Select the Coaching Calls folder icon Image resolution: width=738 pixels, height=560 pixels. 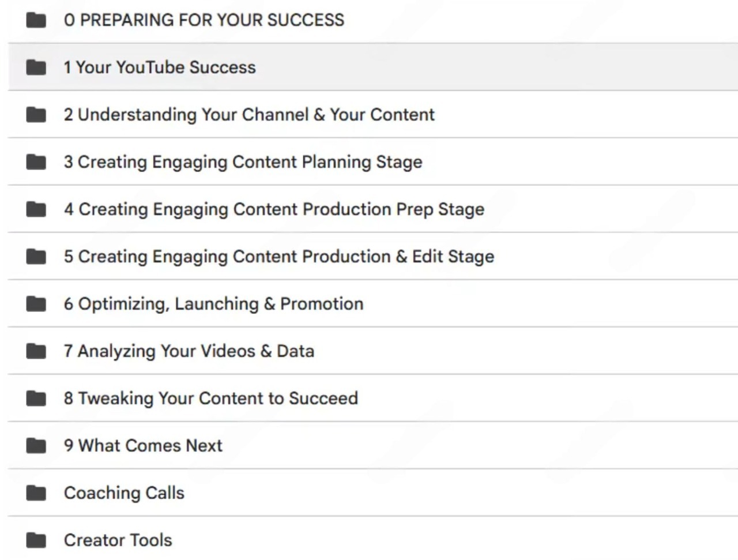(36, 493)
